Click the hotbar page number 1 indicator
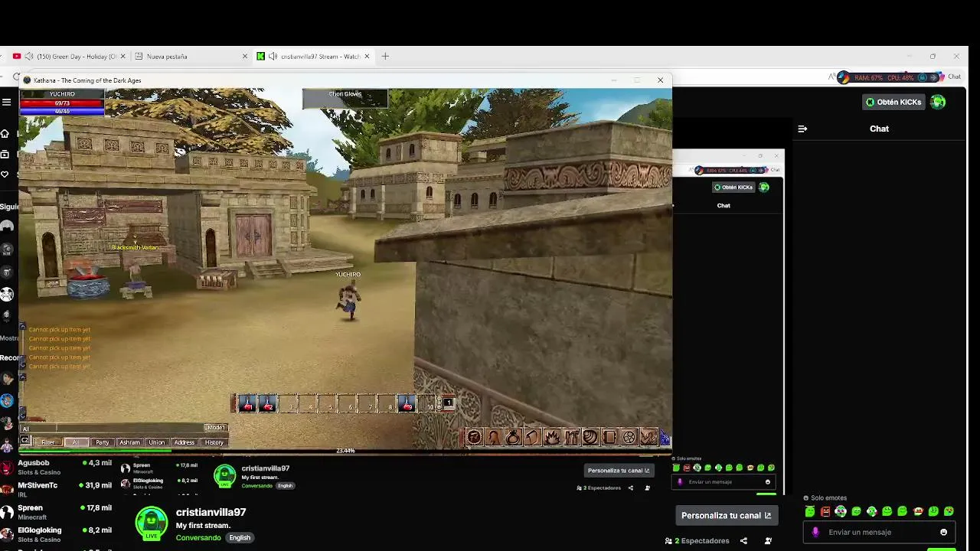 pos(449,403)
